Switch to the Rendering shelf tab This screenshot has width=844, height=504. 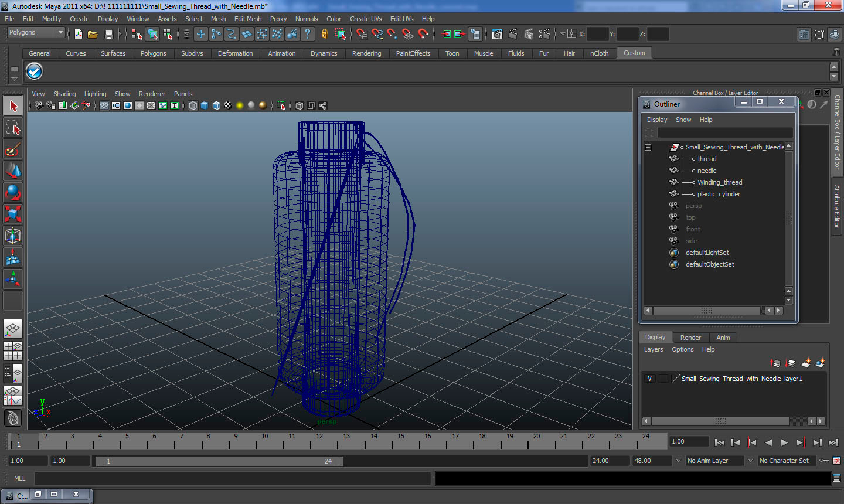(x=366, y=53)
